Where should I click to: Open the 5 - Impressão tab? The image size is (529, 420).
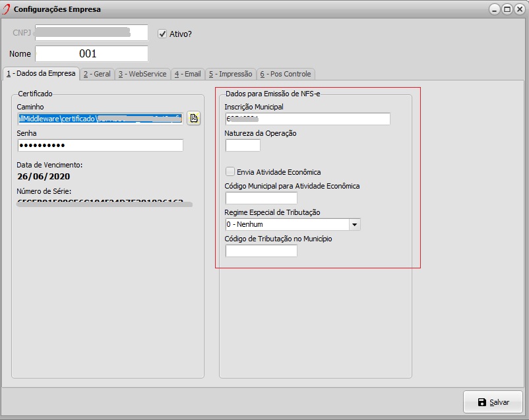230,75
